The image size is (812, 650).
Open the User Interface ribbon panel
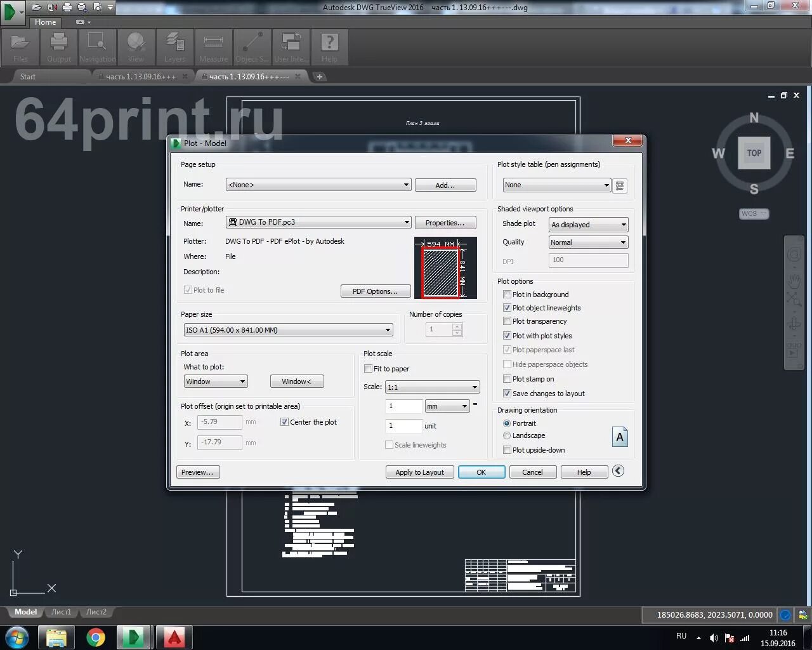tap(291, 47)
